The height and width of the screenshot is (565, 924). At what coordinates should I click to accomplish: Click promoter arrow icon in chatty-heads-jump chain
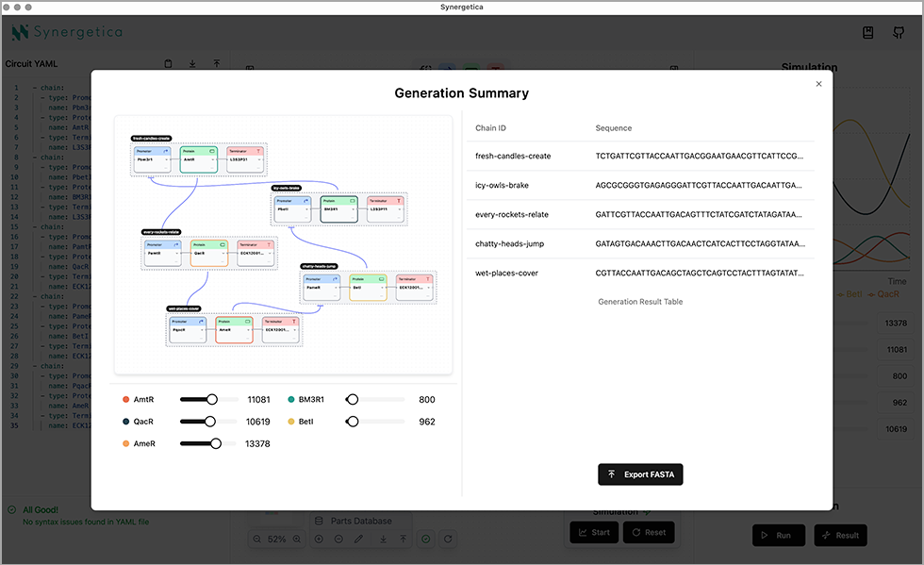pos(336,279)
